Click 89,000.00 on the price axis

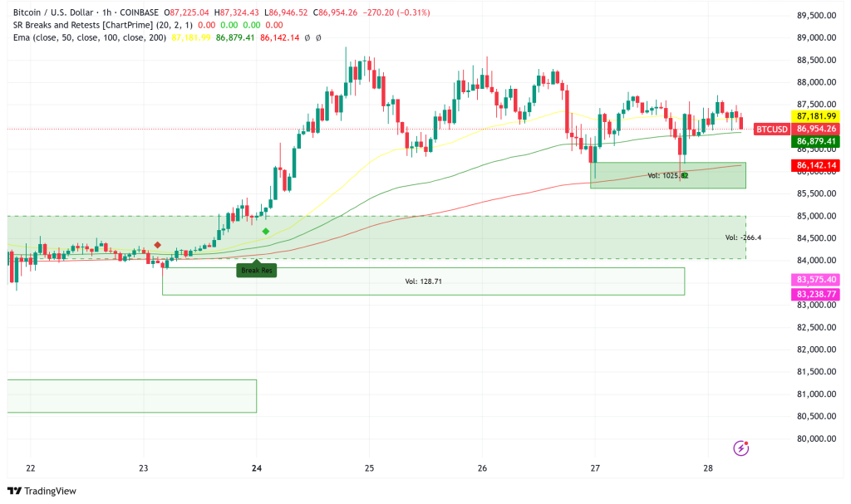[816, 38]
